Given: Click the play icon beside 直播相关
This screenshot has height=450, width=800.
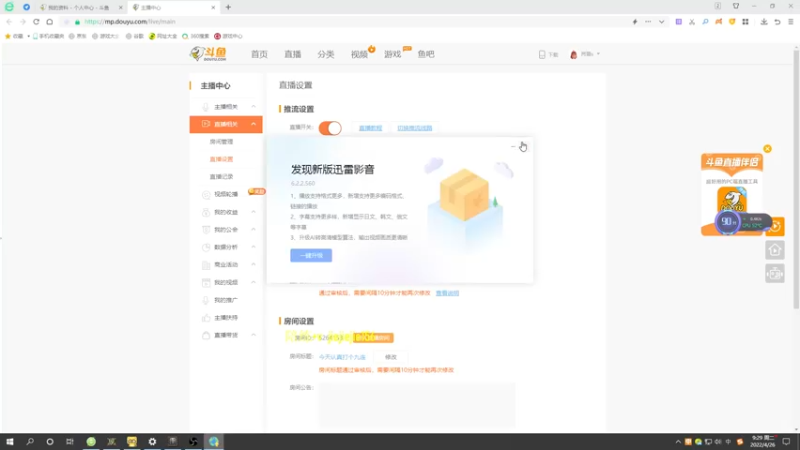Looking at the screenshot, I should pyautogui.click(x=206, y=124).
